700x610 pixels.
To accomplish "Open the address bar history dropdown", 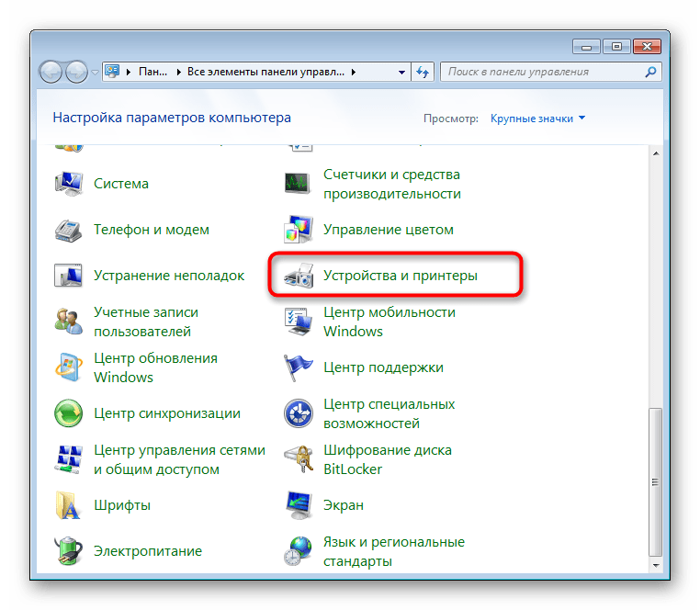I will [401, 72].
